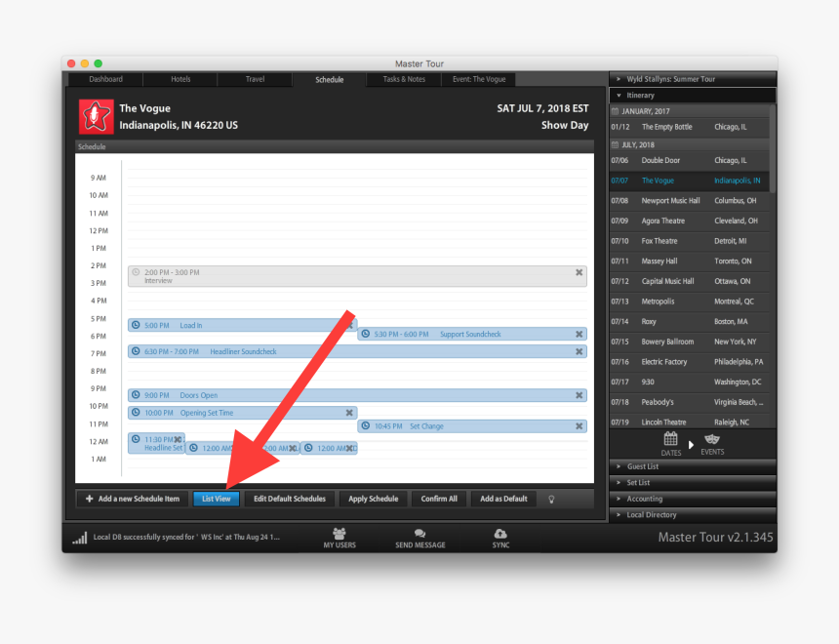839x644 pixels.
Task: Click the lightbulb hint icon
Action: coord(551,499)
